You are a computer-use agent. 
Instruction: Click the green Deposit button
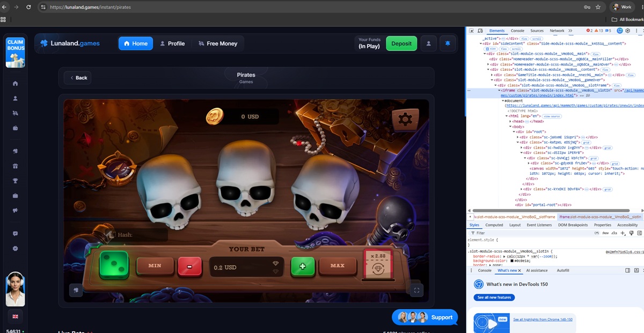[x=401, y=43]
